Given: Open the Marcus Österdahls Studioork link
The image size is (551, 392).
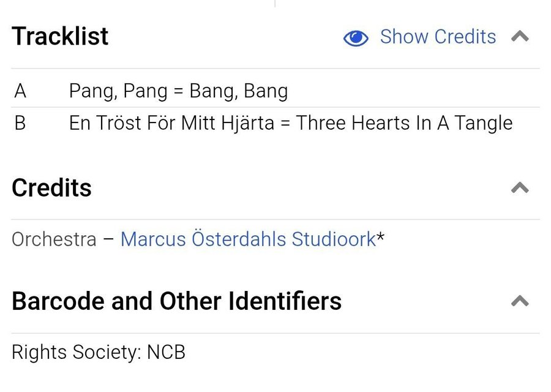Looking at the screenshot, I should tap(248, 239).
